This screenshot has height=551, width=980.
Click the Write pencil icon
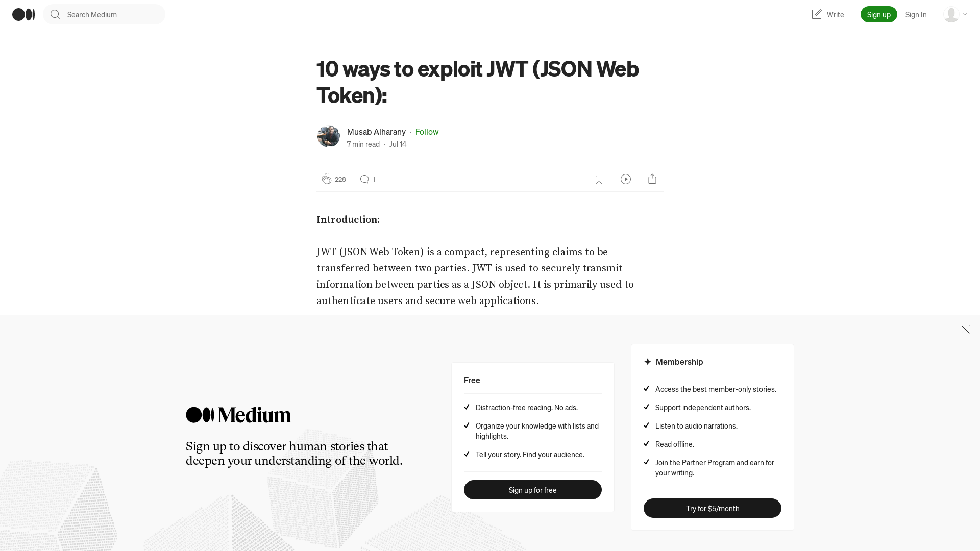(x=817, y=14)
